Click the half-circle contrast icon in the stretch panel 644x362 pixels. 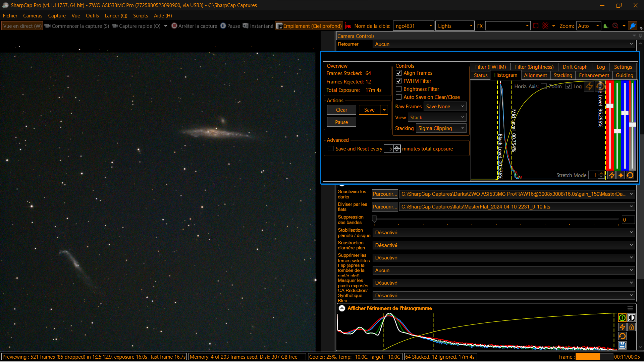[x=632, y=318]
